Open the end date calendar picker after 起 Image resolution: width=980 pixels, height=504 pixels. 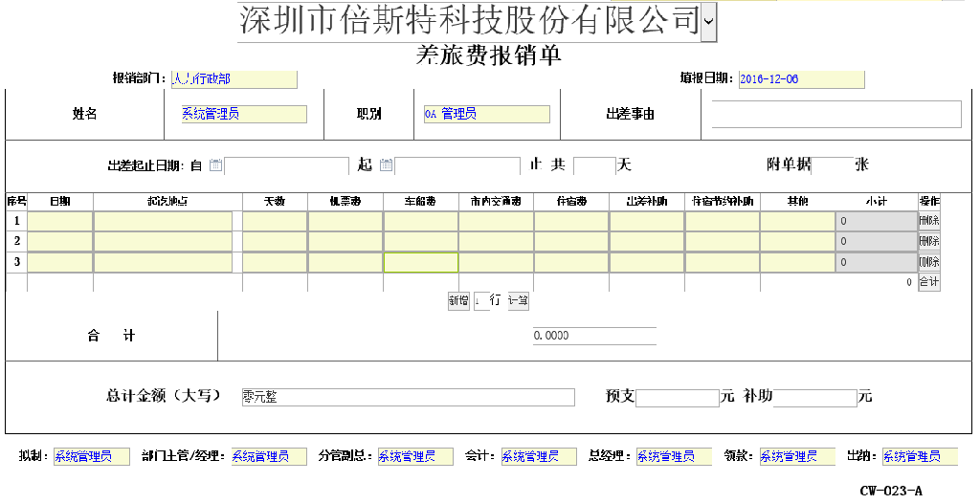387,164
